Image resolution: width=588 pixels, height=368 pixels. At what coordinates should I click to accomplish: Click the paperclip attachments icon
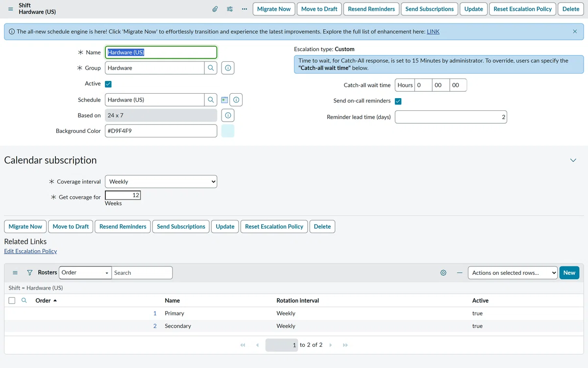tap(215, 9)
